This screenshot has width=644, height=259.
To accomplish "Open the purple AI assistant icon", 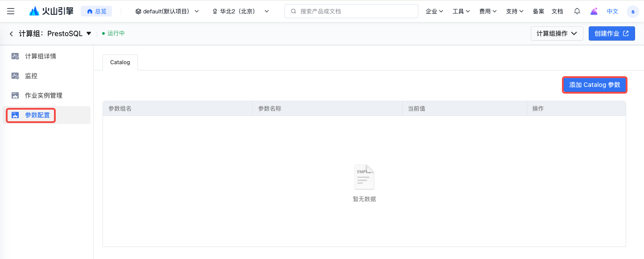I will click(x=594, y=11).
